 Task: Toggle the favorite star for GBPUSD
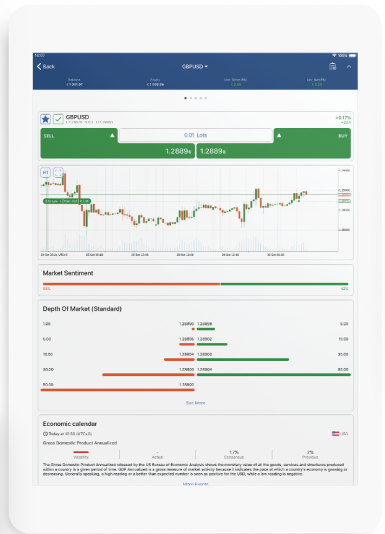46,119
